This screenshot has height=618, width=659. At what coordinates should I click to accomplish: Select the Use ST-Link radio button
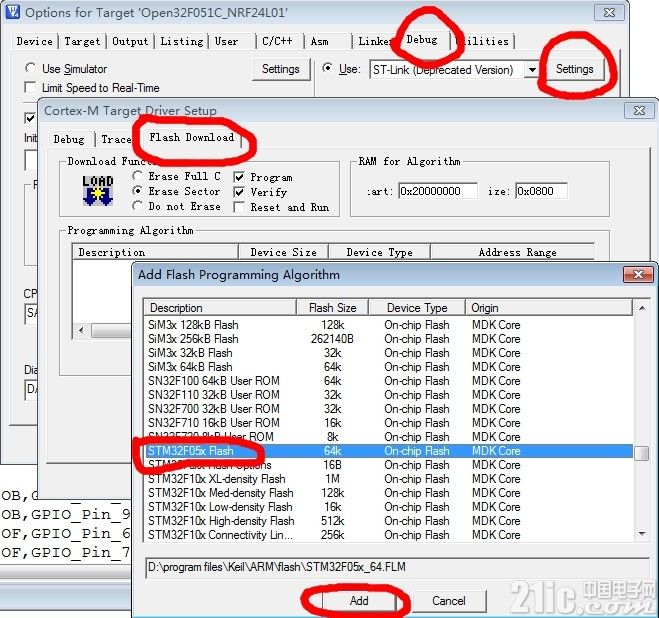327,68
